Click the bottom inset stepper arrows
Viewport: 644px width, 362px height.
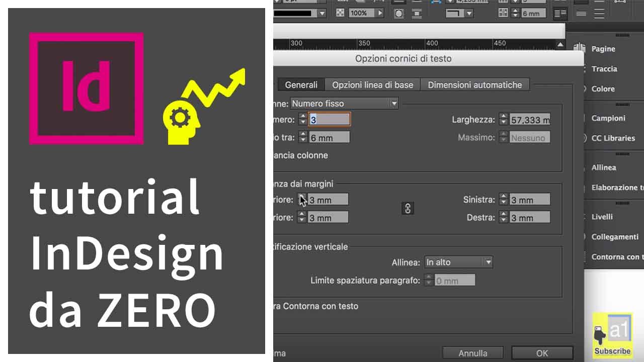pyautogui.click(x=301, y=218)
